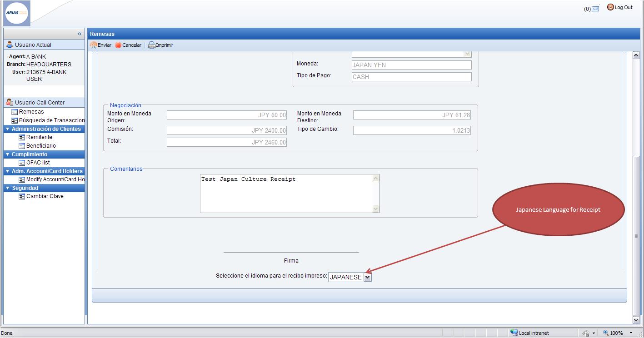Open Beneficiario in the sidebar
644x338 pixels.
click(41, 146)
